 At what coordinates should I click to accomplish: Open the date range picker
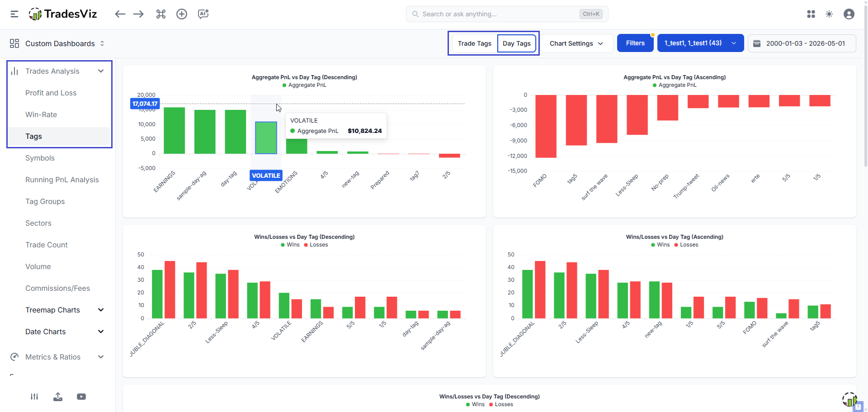point(802,43)
